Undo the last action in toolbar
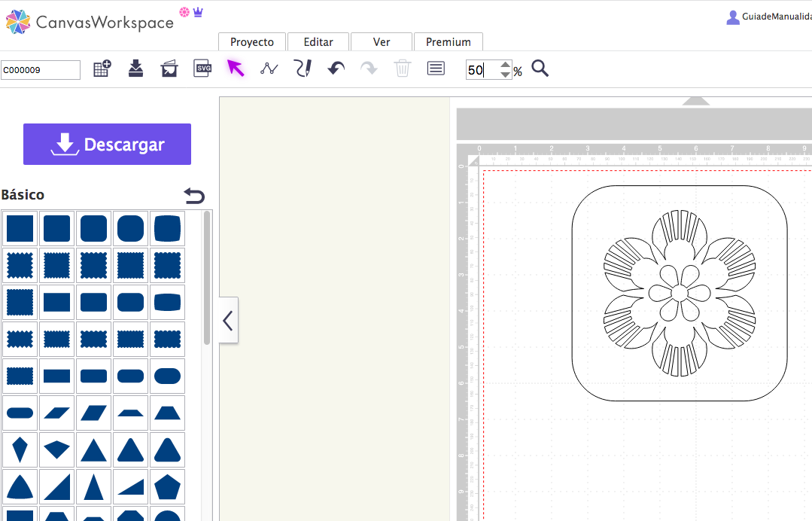Viewport: 812px width, 521px height. (x=336, y=69)
